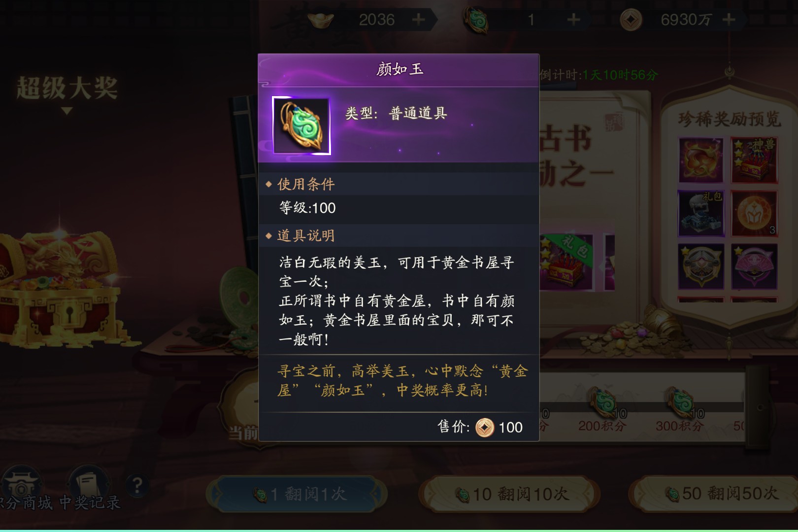Open the help question mark icon
798x532 pixels.
pos(137,486)
